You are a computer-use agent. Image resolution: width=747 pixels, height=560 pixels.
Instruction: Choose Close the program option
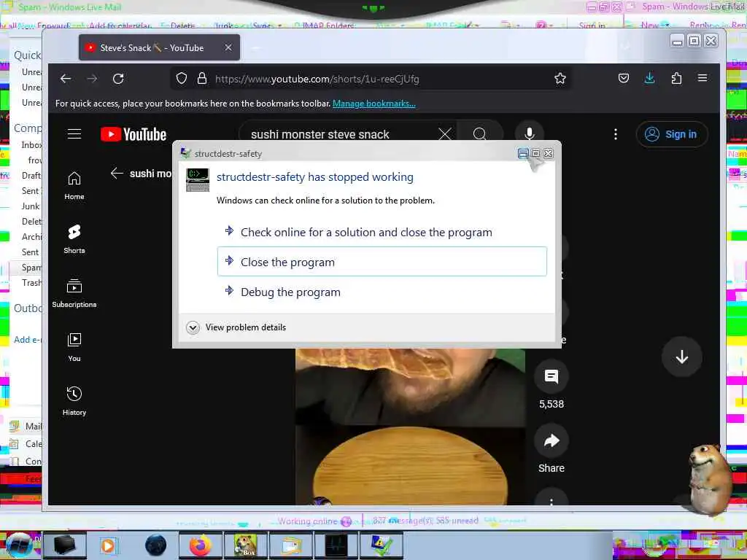(382, 262)
